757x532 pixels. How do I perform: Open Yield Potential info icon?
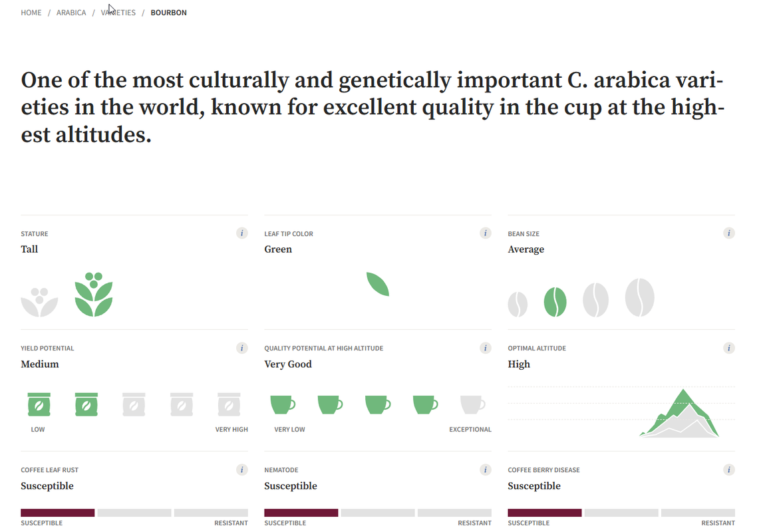[242, 348]
